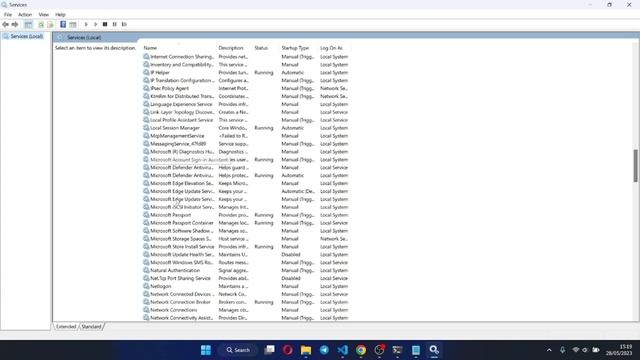640x360 pixels.
Task: Select the Local Session Manager service
Action: [246, 128]
